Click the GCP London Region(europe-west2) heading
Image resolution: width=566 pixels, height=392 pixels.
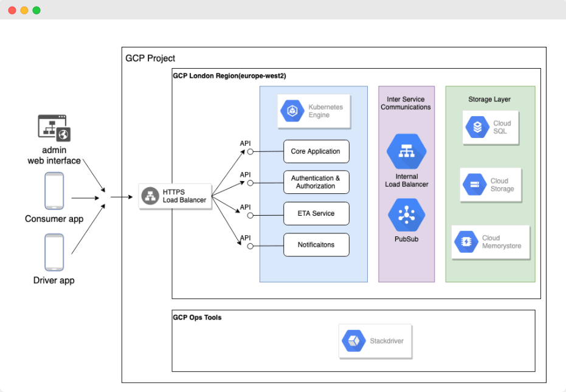click(230, 76)
